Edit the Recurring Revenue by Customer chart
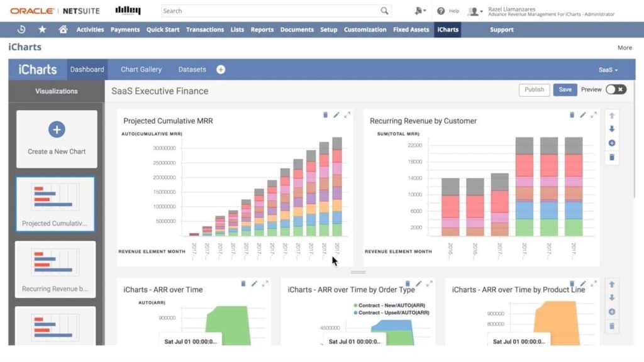 click(x=583, y=115)
